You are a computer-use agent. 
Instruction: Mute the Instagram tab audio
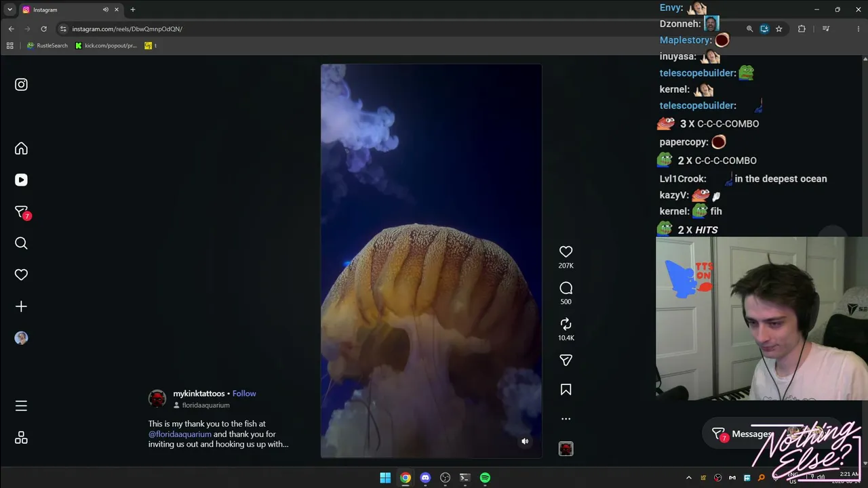tap(105, 9)
